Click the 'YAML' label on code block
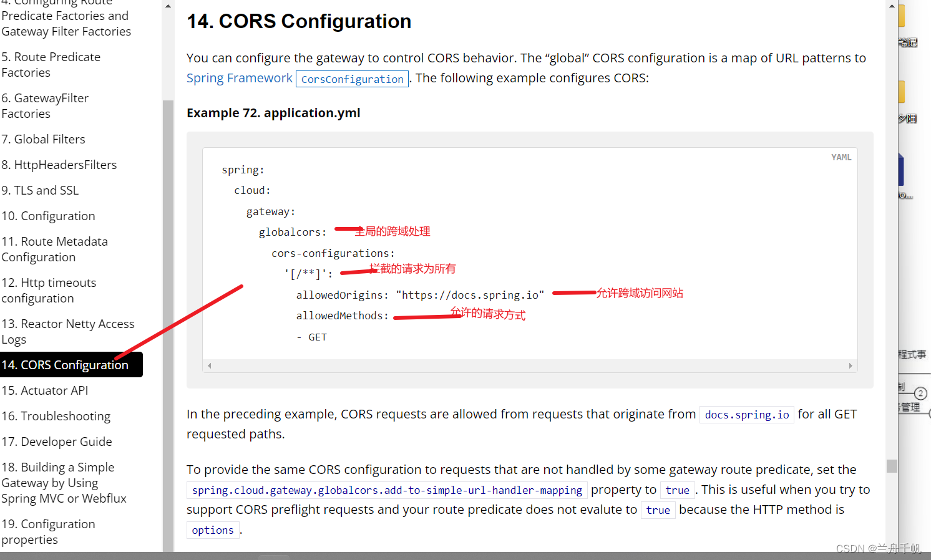The image size is (931, 560). [841, 158]
